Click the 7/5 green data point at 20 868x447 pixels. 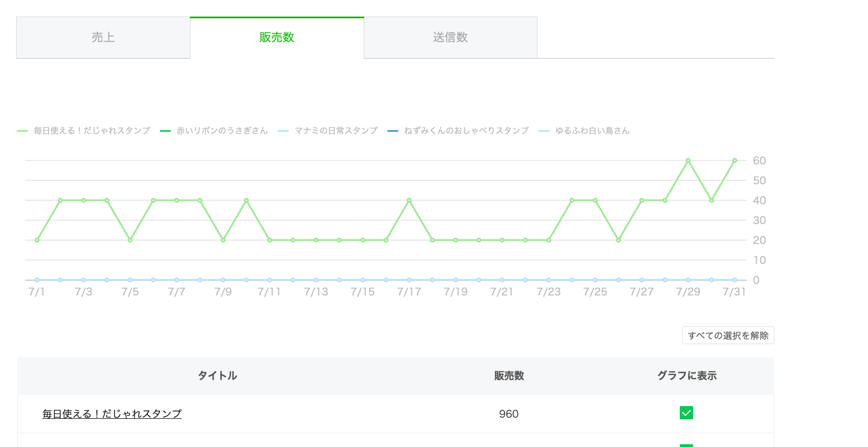pos(130,240)
